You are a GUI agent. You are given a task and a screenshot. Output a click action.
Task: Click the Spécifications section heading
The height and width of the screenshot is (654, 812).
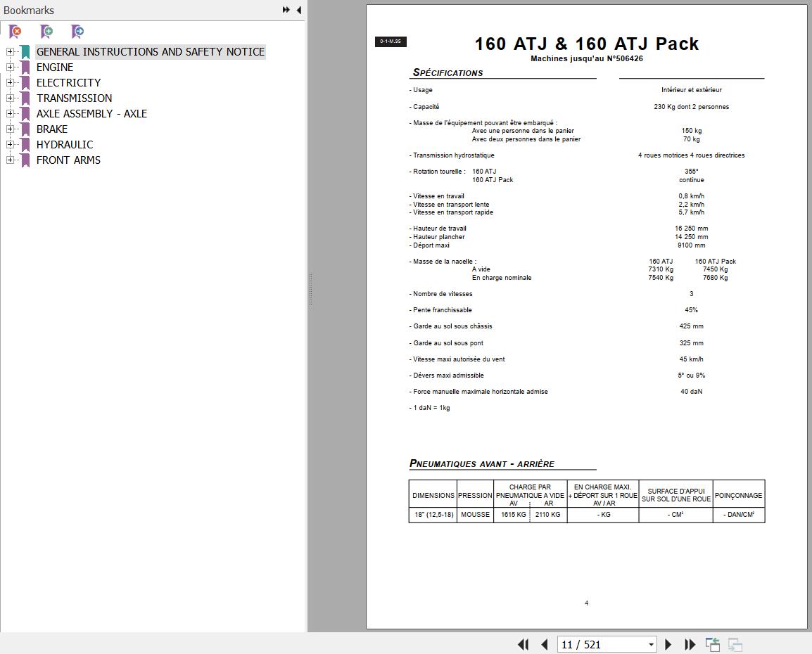pos(448,72)
